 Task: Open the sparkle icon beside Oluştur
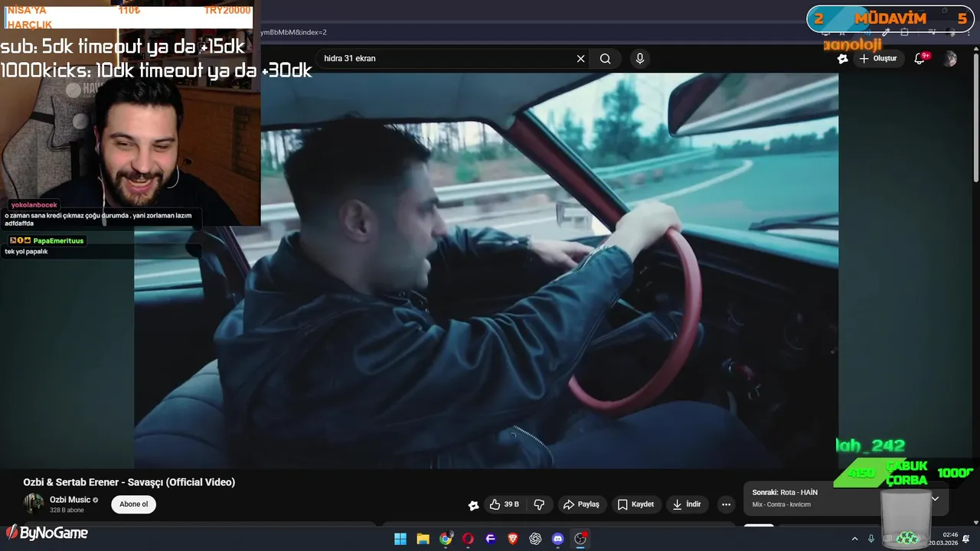coord(843,59)
